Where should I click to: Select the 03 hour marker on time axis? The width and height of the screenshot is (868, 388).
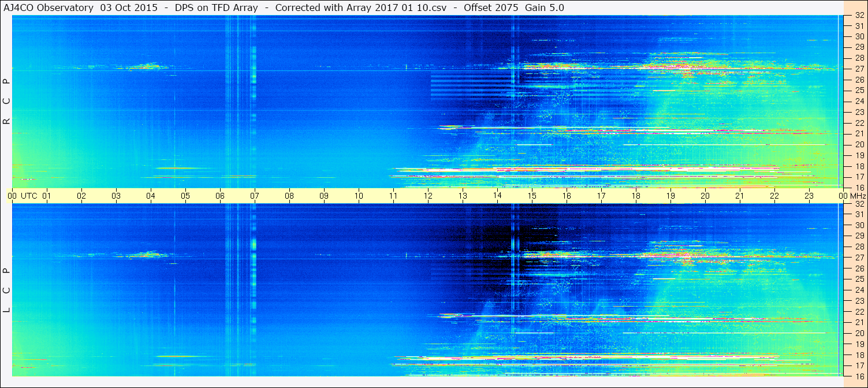(x=116, y=196)
